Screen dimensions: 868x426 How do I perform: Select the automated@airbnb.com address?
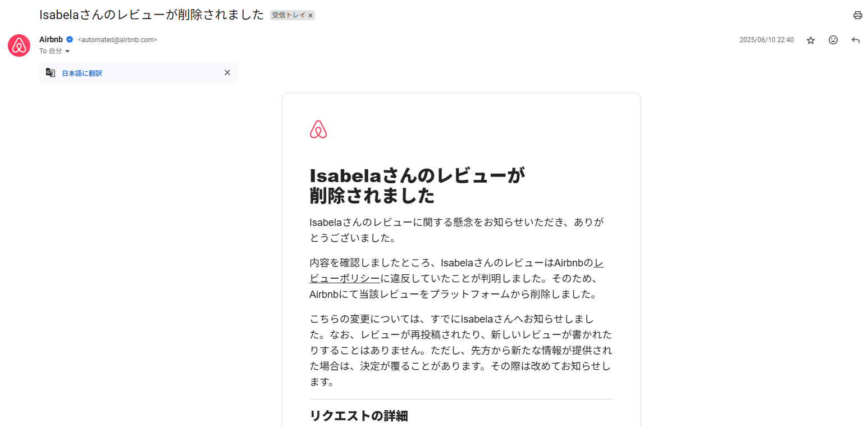coord(117,40)
